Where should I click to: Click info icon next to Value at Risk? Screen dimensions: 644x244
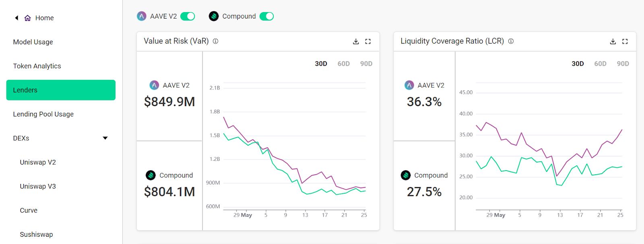coord(215,41)
